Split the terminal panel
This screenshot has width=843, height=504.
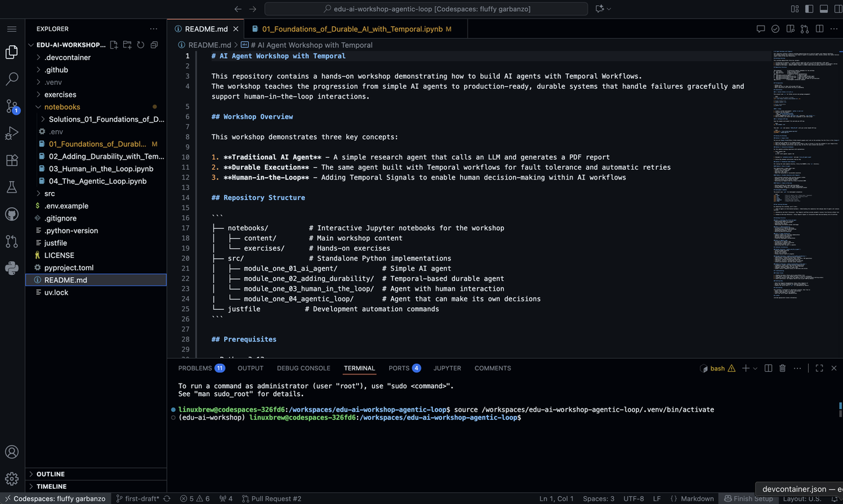[x=768, y=368]
